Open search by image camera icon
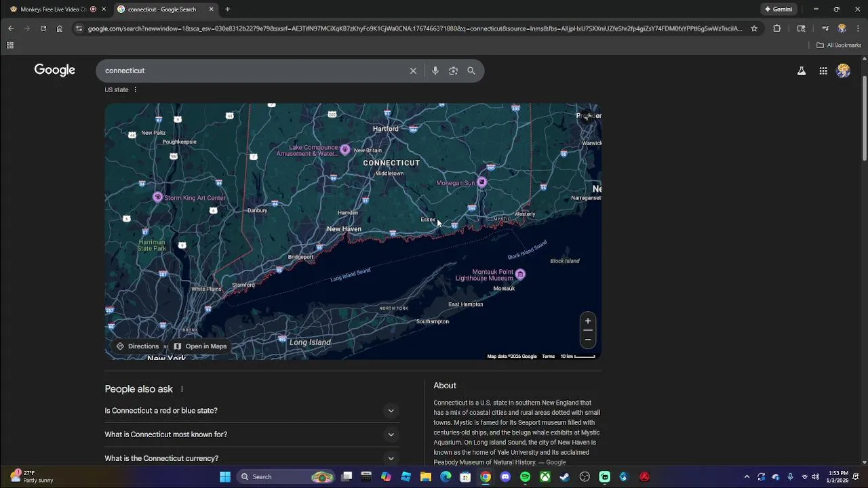Image resolution: width=868 pixels, height=488 pixels. (453, 70)
